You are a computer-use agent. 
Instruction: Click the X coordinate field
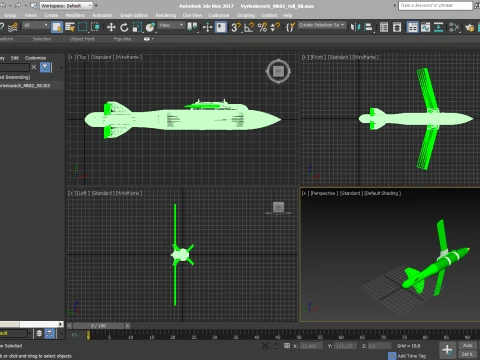point(311,346)
